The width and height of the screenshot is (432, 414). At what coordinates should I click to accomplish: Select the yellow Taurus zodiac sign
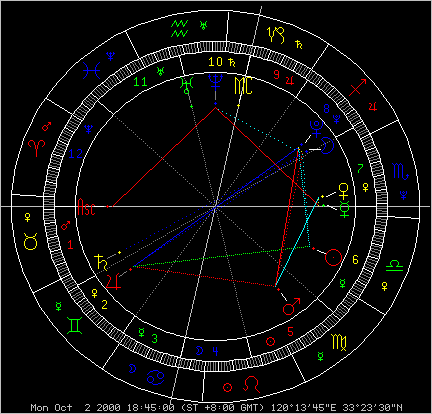click(x=30, y=241)
